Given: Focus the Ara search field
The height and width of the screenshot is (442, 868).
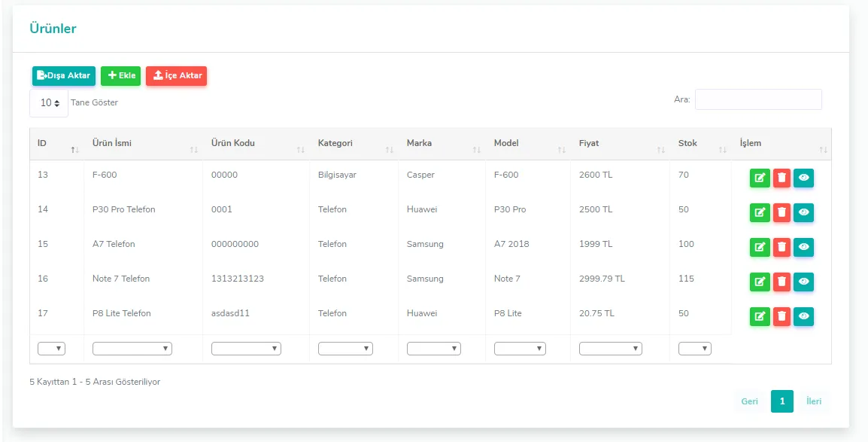Looking at the screenshot, I should [x=758, y=99].
